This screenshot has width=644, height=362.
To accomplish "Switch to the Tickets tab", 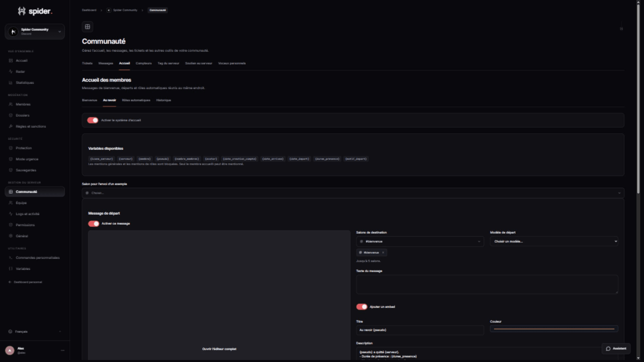I will pos(87,63).
